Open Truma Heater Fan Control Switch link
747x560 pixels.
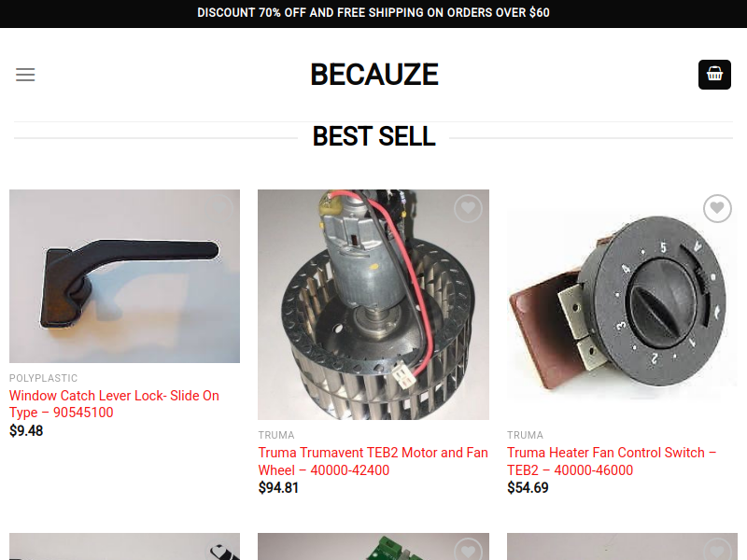[x=612, y=461]
